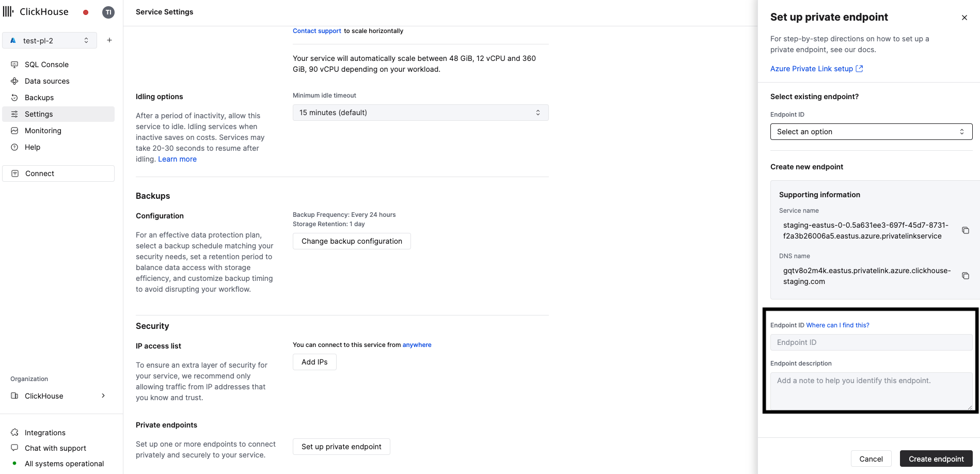
Task: Copy the Azure service name
Action: tap(966, 230)
